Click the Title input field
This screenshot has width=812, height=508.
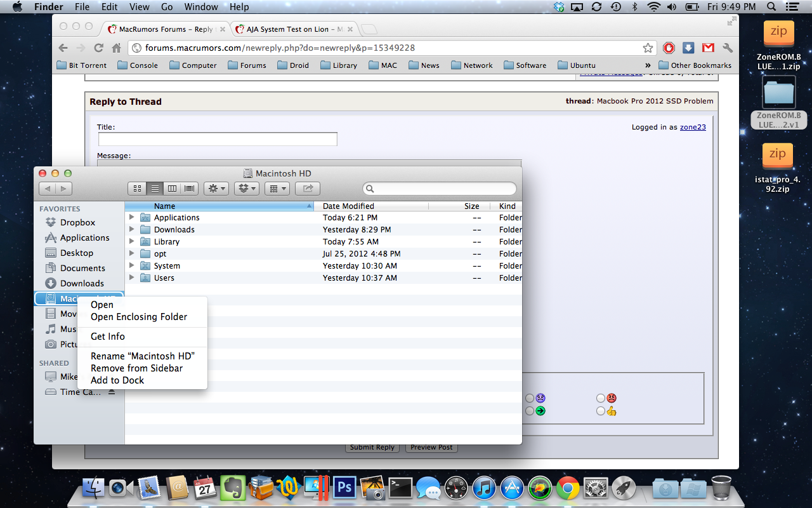click(218, 140)
